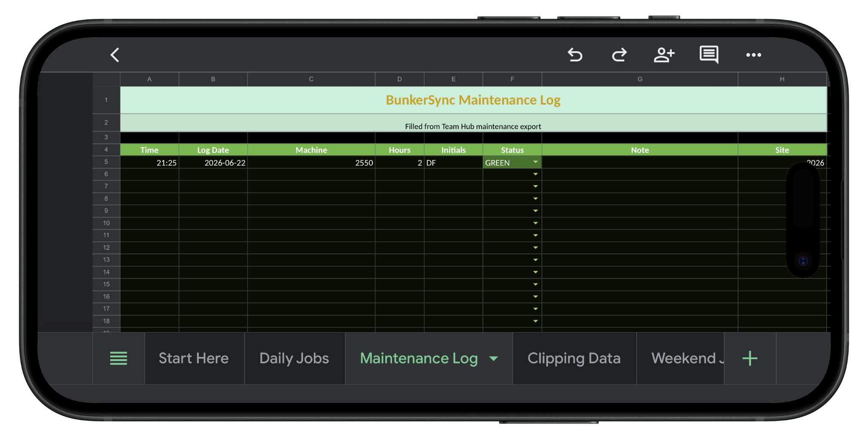Select the Maintenance Log tab

[x=419, y=358]
